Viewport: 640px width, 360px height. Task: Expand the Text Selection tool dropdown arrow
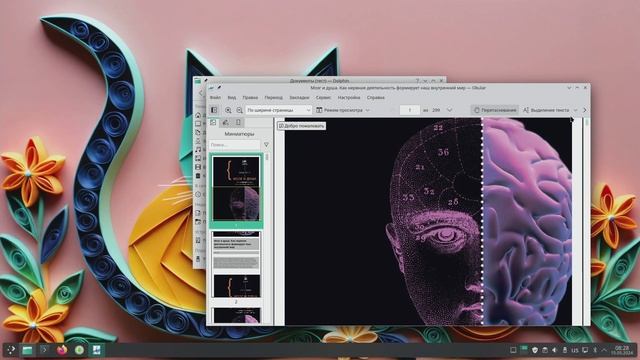point(576,110)
